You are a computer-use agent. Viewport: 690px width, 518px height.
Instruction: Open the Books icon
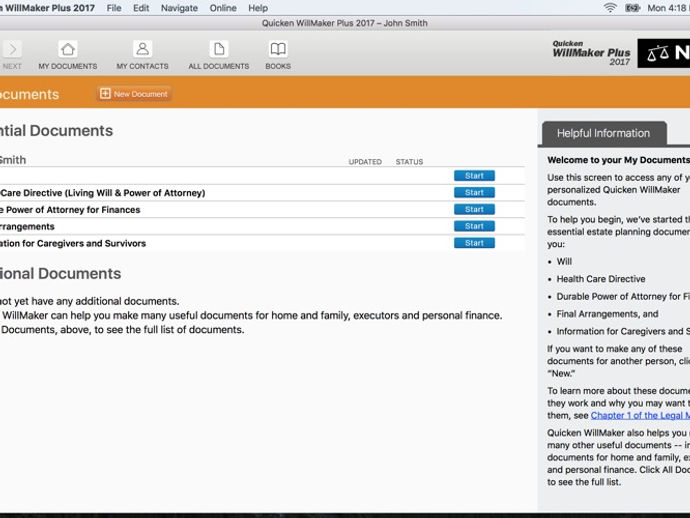pos(278,49)
